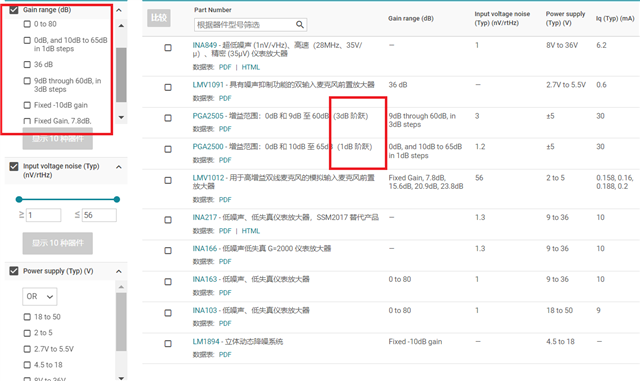640x381 pixels.
Task: Click the gain range list scrollbar thumb
Action: 121,75
